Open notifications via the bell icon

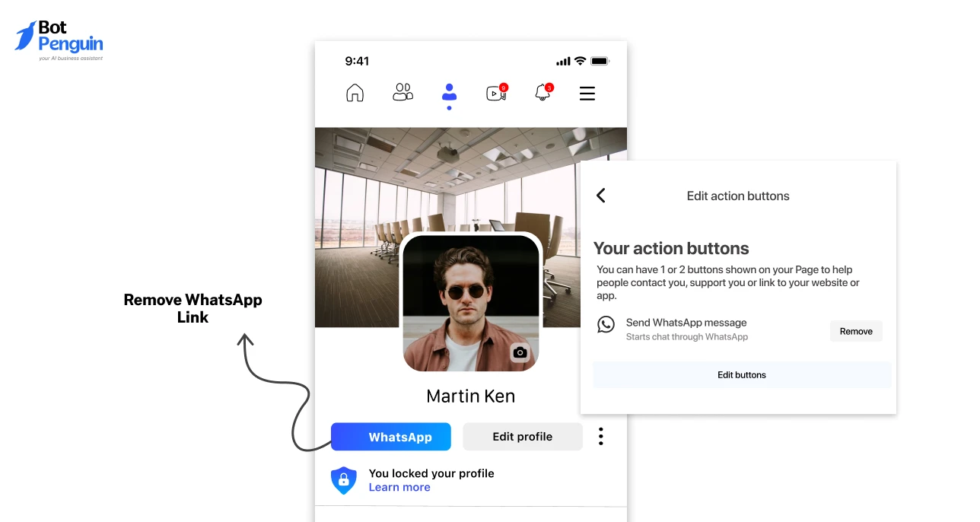[x=542, y=93]
